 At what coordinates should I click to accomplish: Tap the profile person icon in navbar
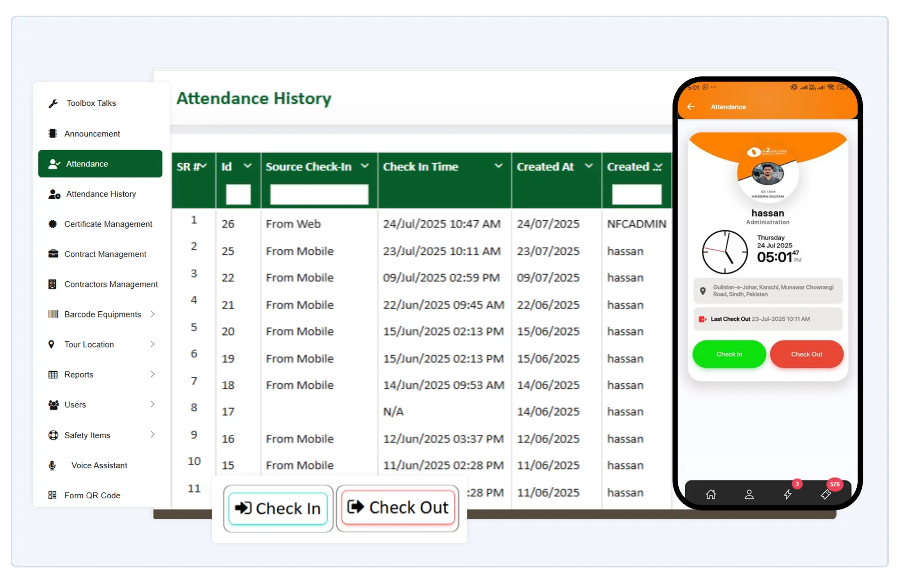749,494
